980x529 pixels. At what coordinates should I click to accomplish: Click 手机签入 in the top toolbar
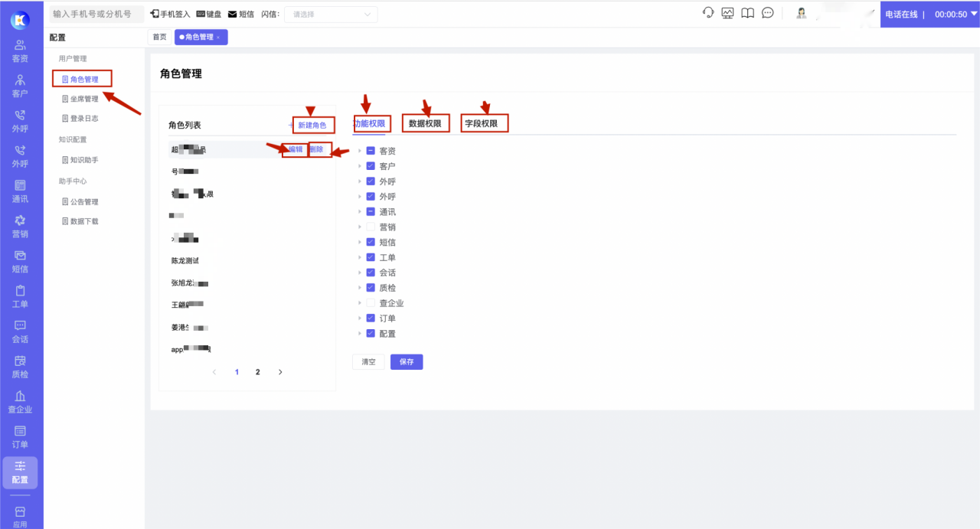tap(170, 14)
